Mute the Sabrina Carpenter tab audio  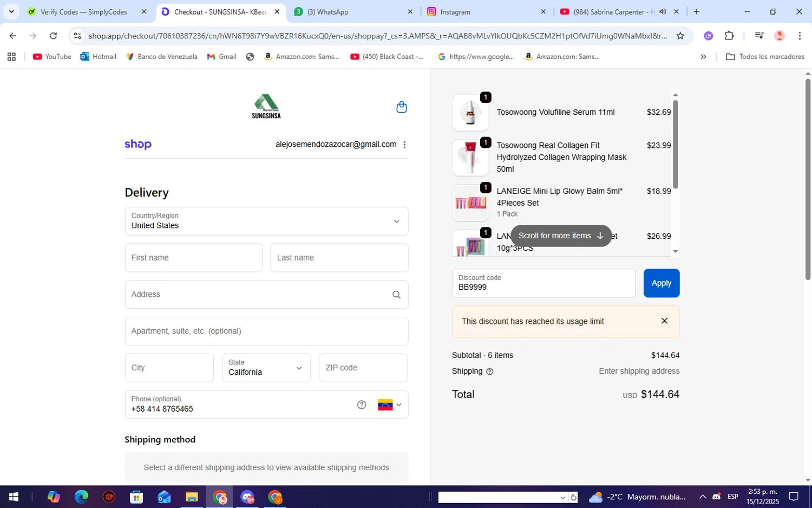[x=663, y=11]
